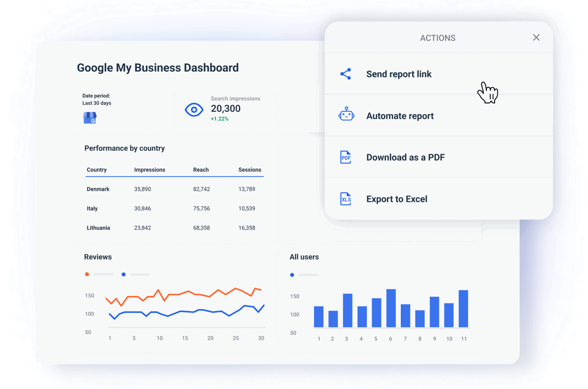Click the Sessions column header
The height and width of the screenshot is (389, 588).
click(249, 170)
